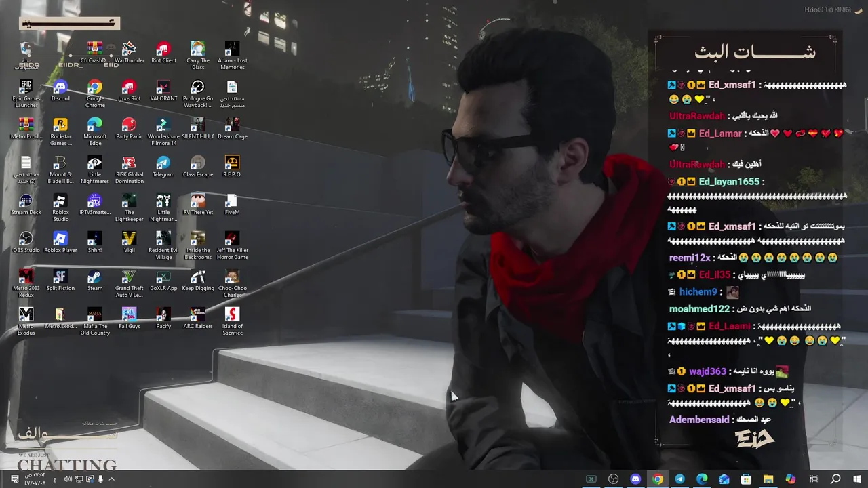Viewport: 868px width, 488px height.
Task: Open the Google Chrome desktop shortcut
Action: (x=95, y=94)
